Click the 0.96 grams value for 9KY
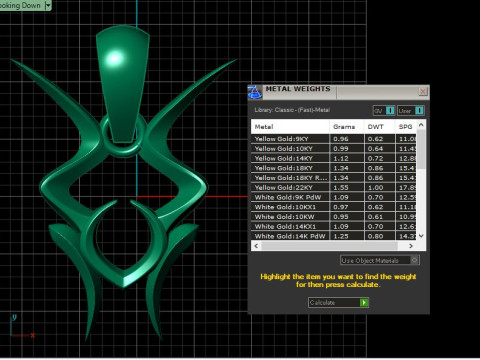 click(341, 139)
